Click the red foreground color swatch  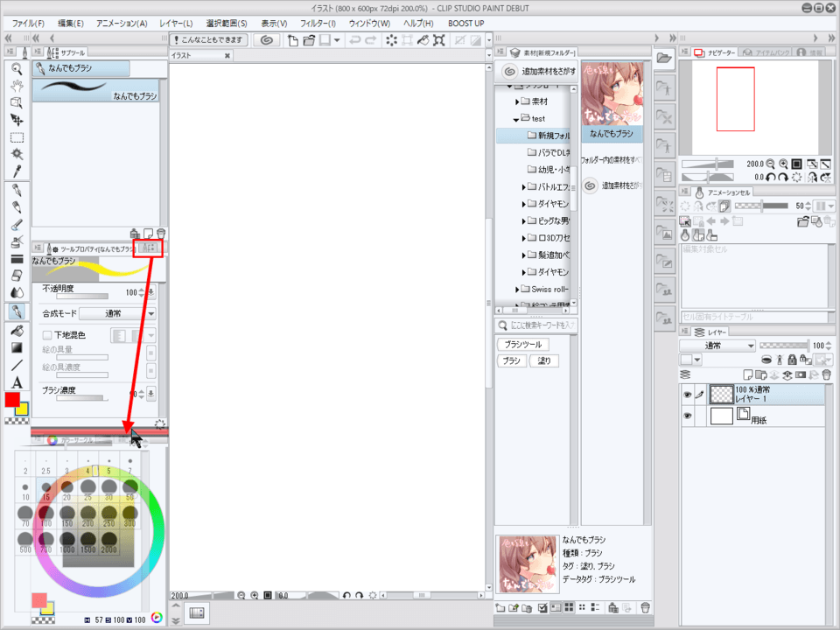click(x=12, y=400)
